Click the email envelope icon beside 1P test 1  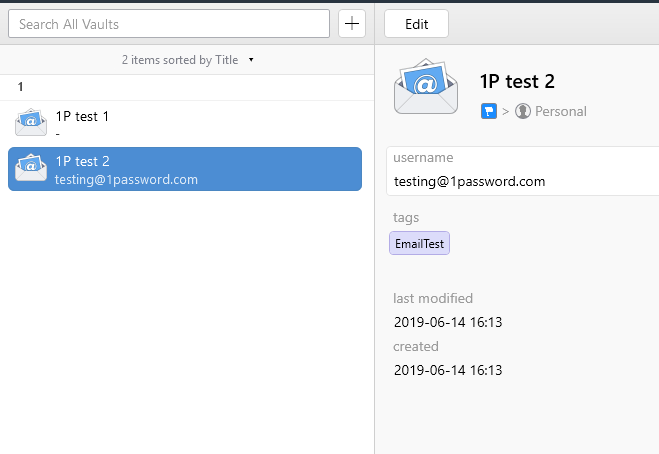click(x=31, y=123)
